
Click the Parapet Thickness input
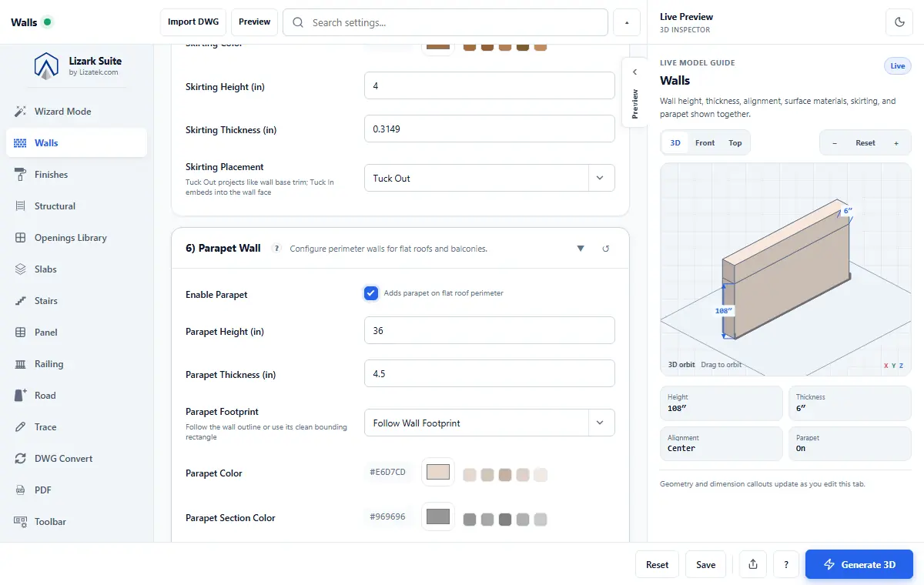tap(489, 373)
